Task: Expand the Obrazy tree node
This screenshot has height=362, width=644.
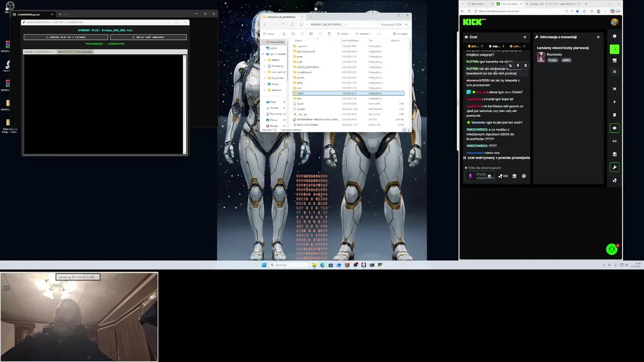Action: point(265,84)
